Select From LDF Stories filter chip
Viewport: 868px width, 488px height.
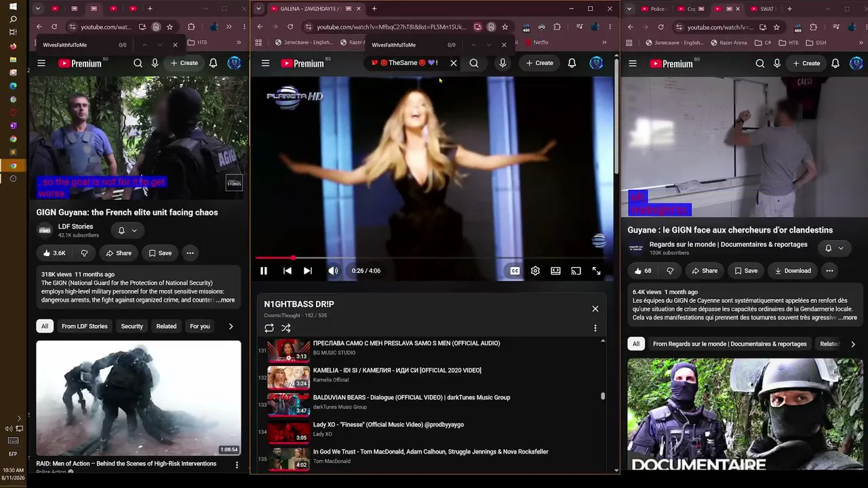[x=85, y=326]
